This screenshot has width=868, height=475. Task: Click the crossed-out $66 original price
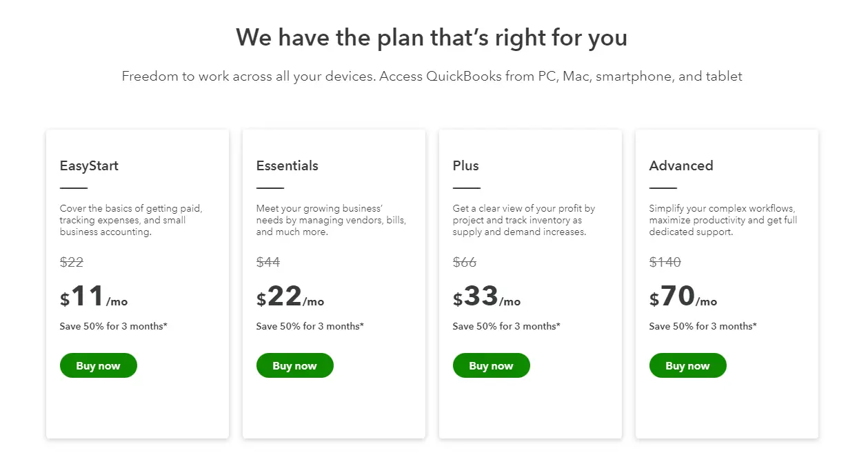[x=464, y=262]
